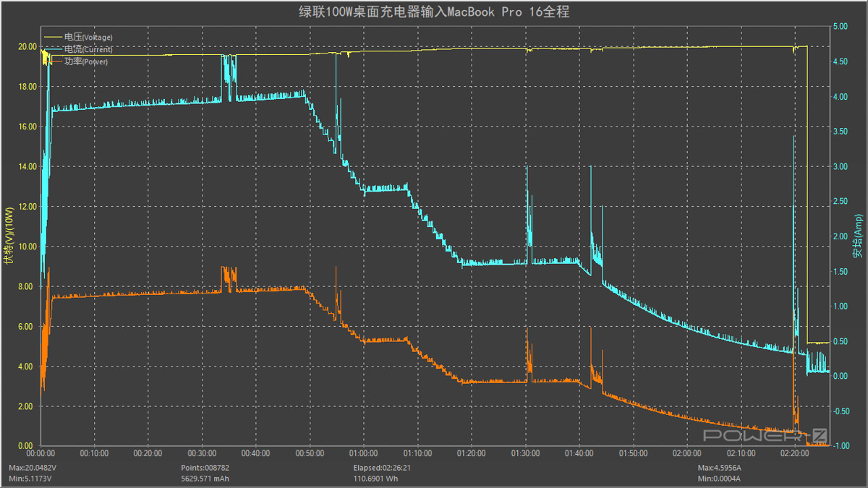
Task: Toggle the 功率(Power) legend label
Action: [x=85, y=61]
